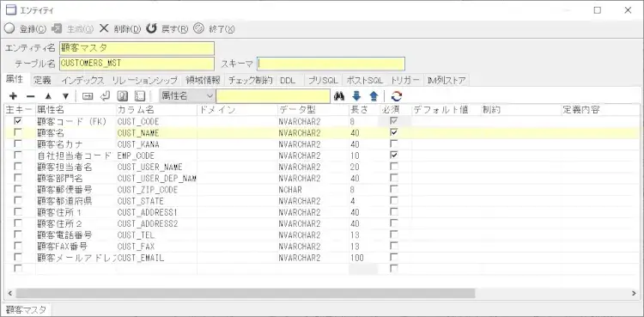Screen dimensions: 644x317
Task: Select the 顧客都道府県 attribute name
Action: (x=64, y=201)
